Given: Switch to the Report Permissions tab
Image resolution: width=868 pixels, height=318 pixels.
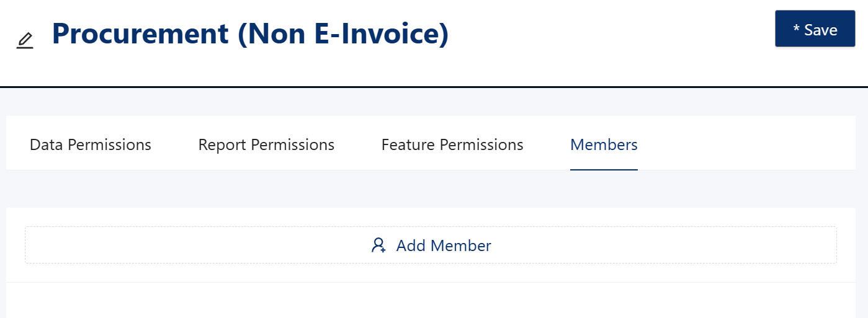Looking at the screenshot, I should 266,144.
